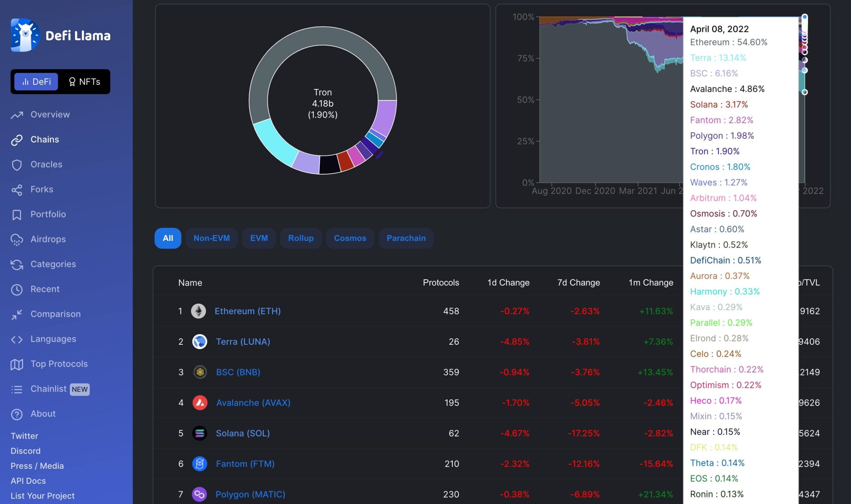851x504 pixels.
Task: Click the Solana chain logo
Action: point(200,434)
